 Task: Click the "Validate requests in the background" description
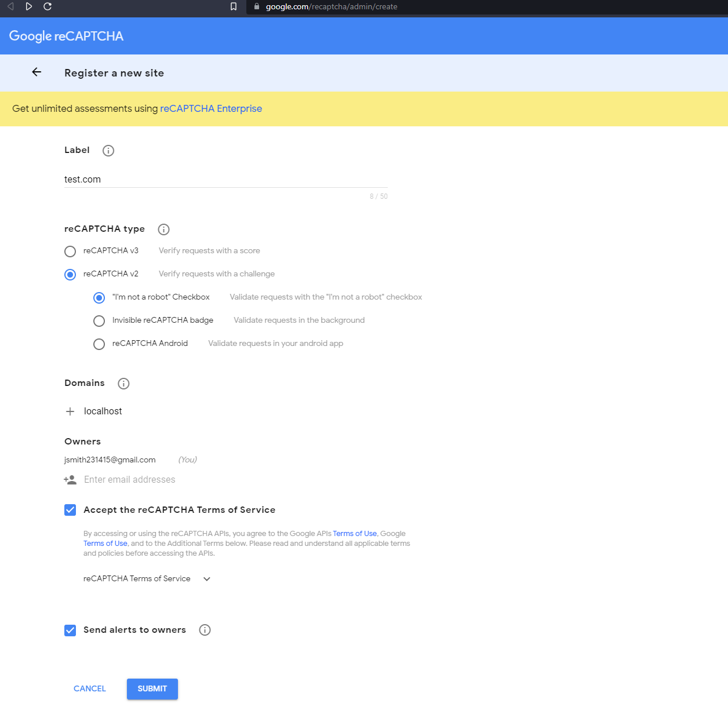pyautogui.click(x=299, y=320)
